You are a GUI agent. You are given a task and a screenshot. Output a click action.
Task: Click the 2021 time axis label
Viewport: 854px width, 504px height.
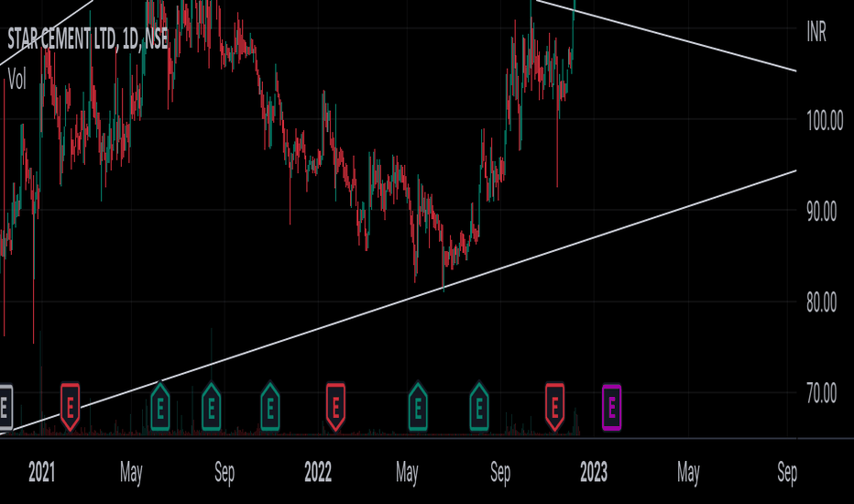pos(41,472)
